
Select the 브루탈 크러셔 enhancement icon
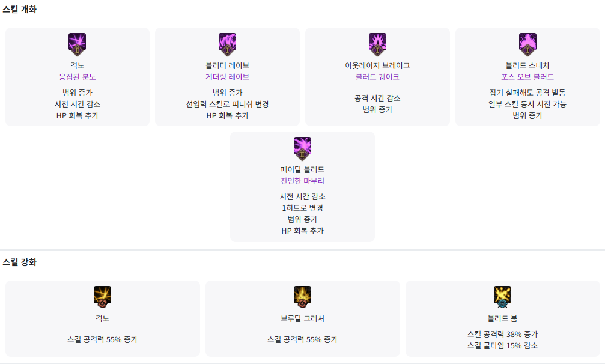[x=302, y=296]
